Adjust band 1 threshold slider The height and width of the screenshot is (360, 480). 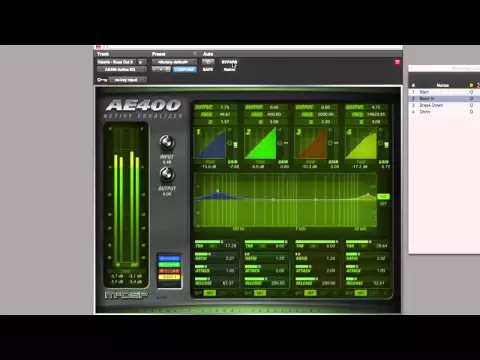pyautogui.click(x=216, y=242)
